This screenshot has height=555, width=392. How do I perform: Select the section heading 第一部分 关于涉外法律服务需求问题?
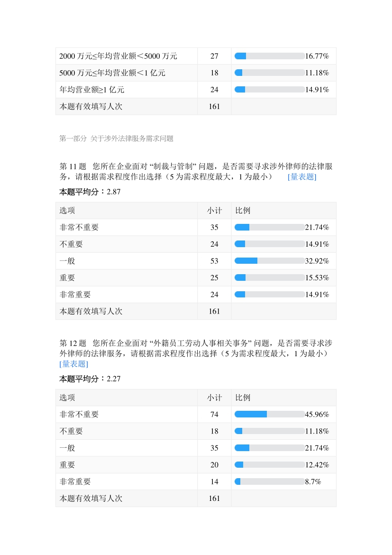tap(116, 139)
